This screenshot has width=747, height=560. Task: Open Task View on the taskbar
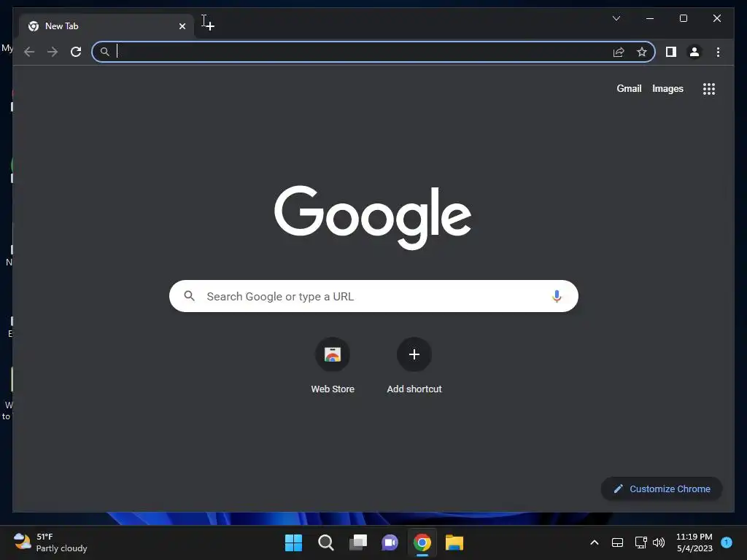point(358,542)
